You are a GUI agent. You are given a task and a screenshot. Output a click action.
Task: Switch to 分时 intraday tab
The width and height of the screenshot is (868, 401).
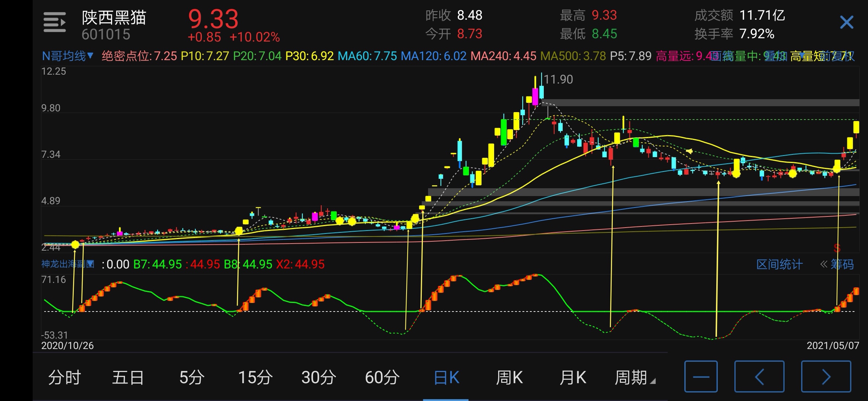coord(65,378)
